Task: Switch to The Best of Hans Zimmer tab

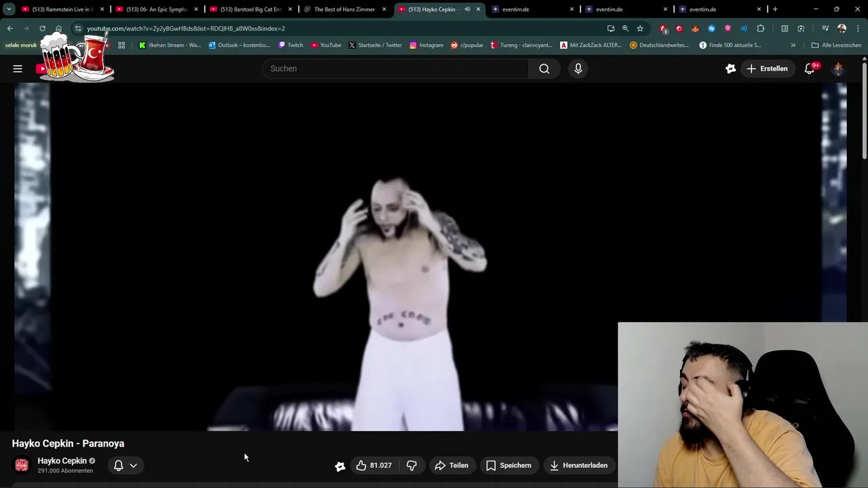Action: click(344, 9)
